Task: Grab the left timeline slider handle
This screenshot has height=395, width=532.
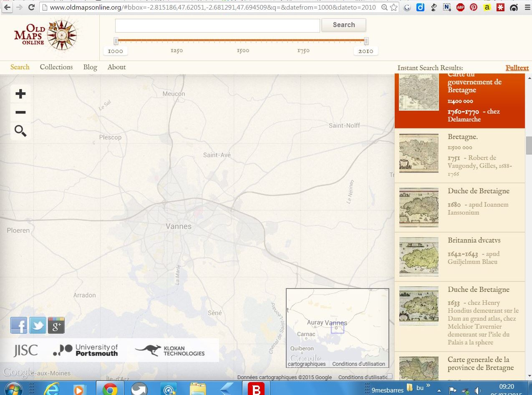Action: click(x=116, y=41)
